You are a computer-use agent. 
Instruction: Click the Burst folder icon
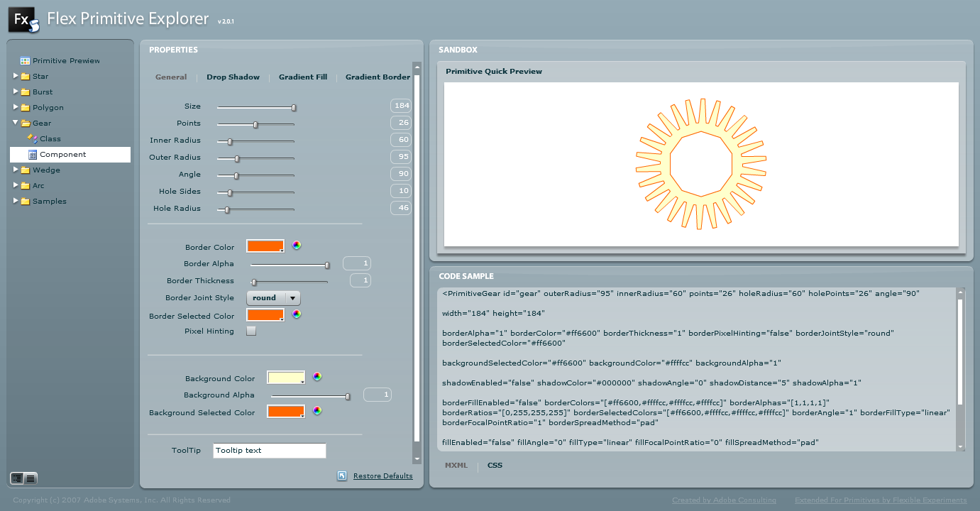26,92
